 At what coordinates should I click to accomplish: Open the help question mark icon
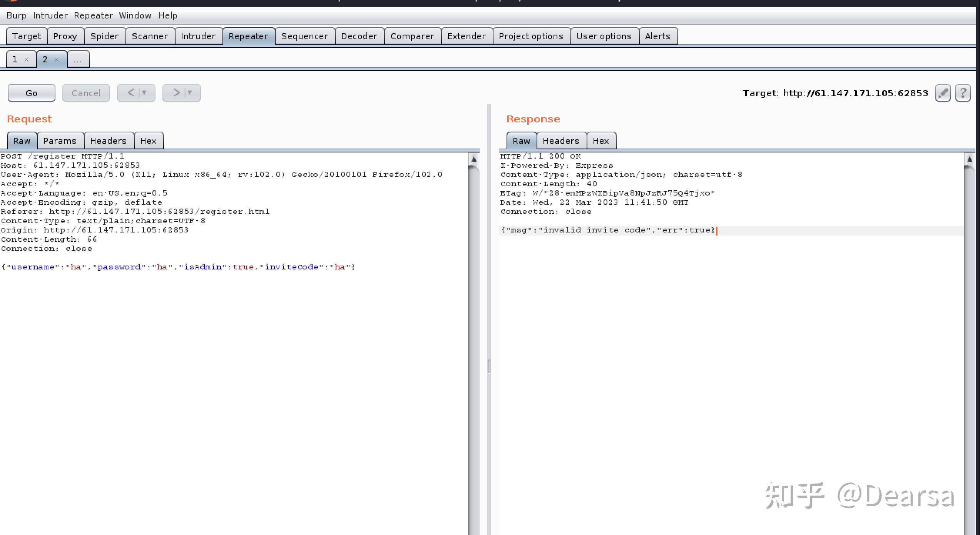tap(963, 93)
